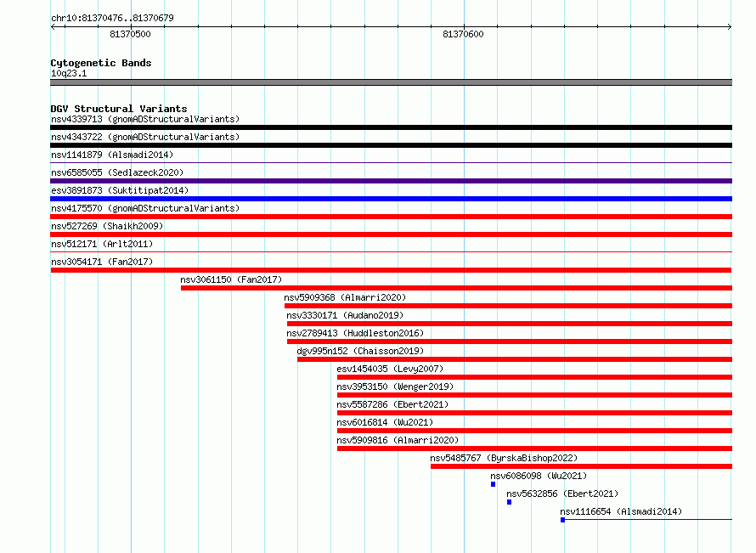The width and height of the screenshot is (756, 553).
Task: Open nsv2789413 (Huddleston2016) variant
Action: 355,333
